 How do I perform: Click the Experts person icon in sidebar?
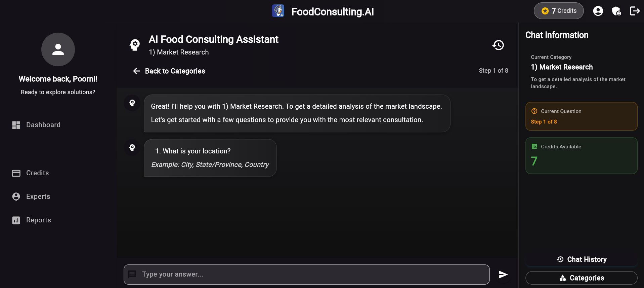coord(16,196)
